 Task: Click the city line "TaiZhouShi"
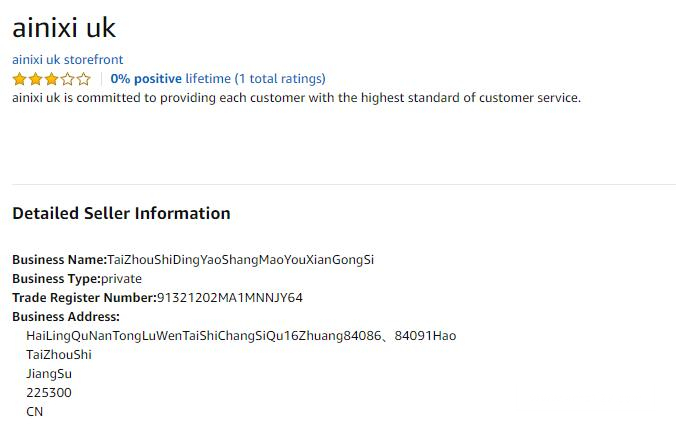tap(59, 355)
